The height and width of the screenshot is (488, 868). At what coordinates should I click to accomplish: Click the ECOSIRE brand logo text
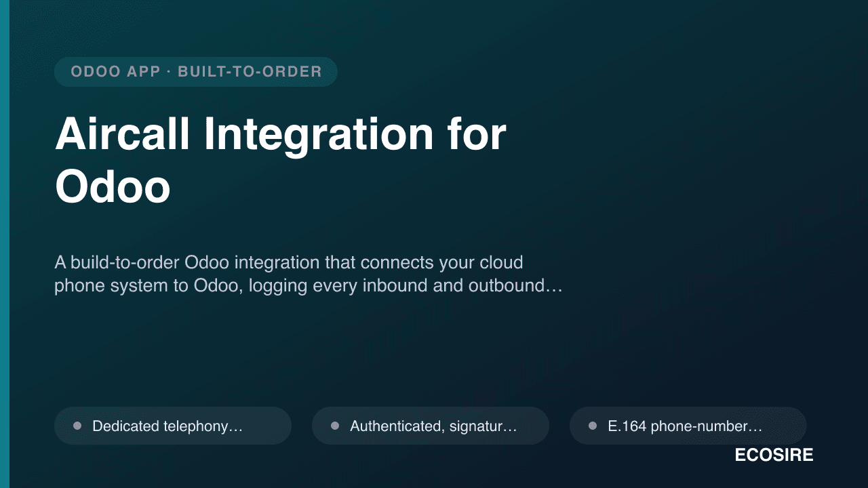(x=774, y=455)
